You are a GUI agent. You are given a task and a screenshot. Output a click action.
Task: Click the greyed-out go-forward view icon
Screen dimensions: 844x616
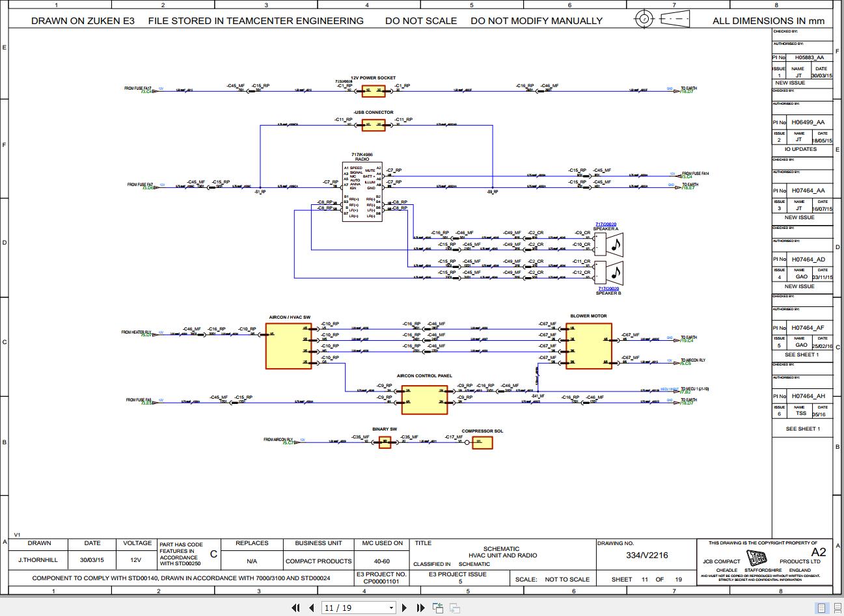(454, 608)
